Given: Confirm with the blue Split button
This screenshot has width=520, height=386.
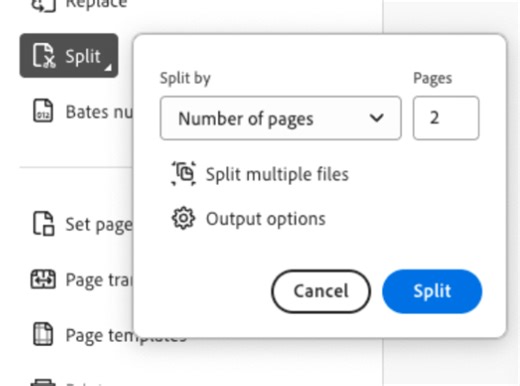Looking at the screenshot, I should click(432, 291).
